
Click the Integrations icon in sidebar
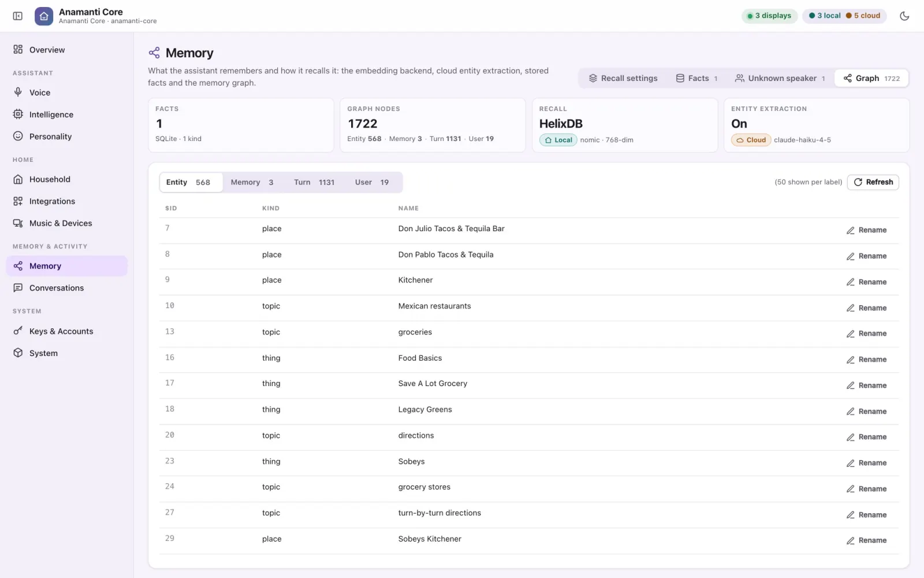(18, 201)
